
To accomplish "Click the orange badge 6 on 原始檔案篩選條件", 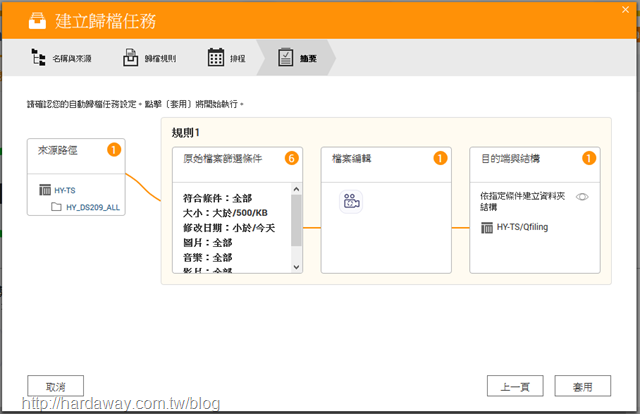I will point(291,158).
